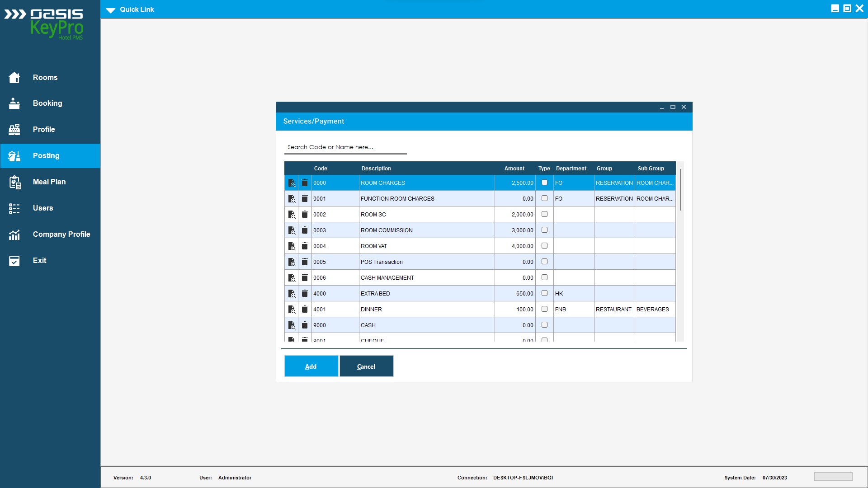Click the Search Code or Name field
Screen dimensions: 868x488
pyautogui.click(x=345, y=147)
